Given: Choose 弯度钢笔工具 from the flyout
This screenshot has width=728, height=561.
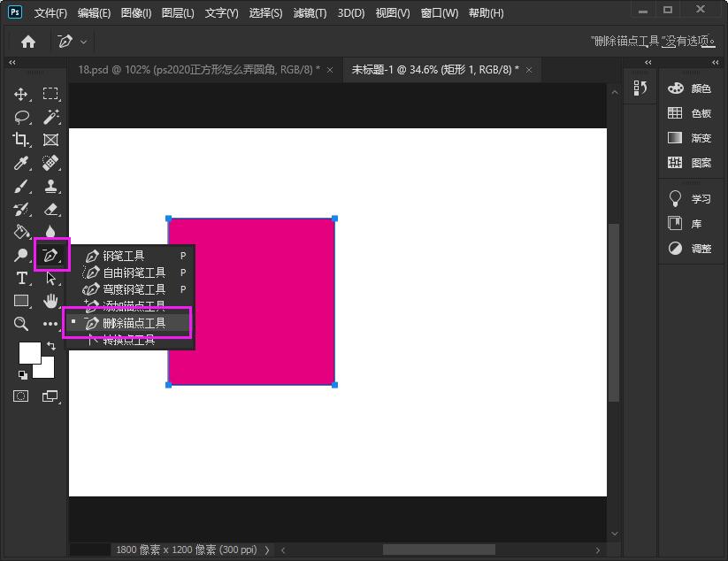Looking at the screenshot, I should click(129, 289).
